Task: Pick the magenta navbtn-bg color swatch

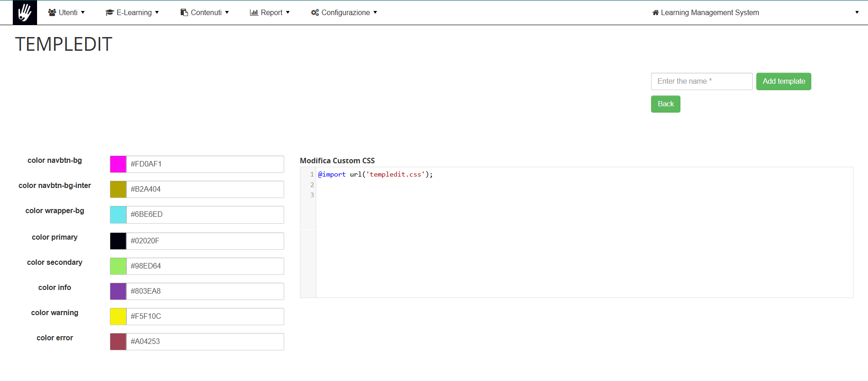Action: [x=118, y=164]
